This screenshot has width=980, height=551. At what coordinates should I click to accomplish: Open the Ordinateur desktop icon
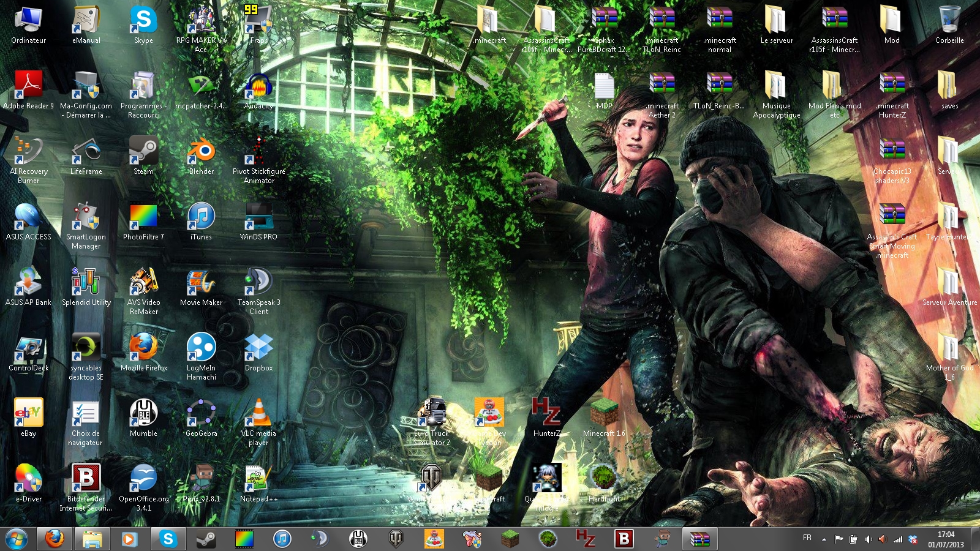(x=28, y=24)
